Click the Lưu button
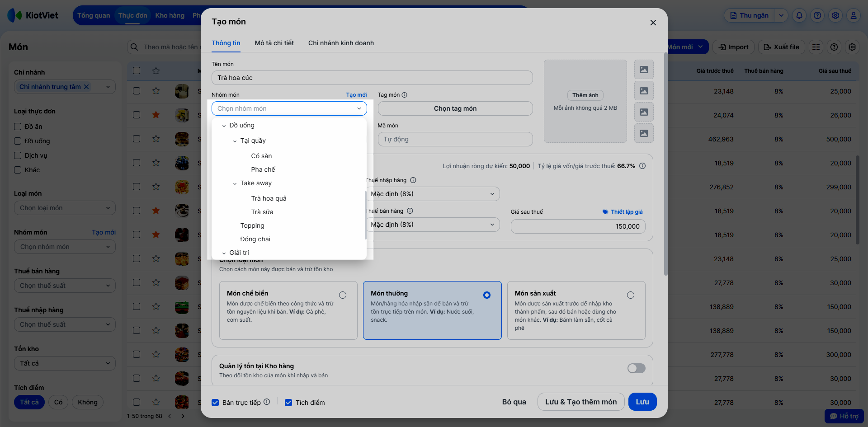Viewport: 868px width, 427px height. (x=642, y=402)
